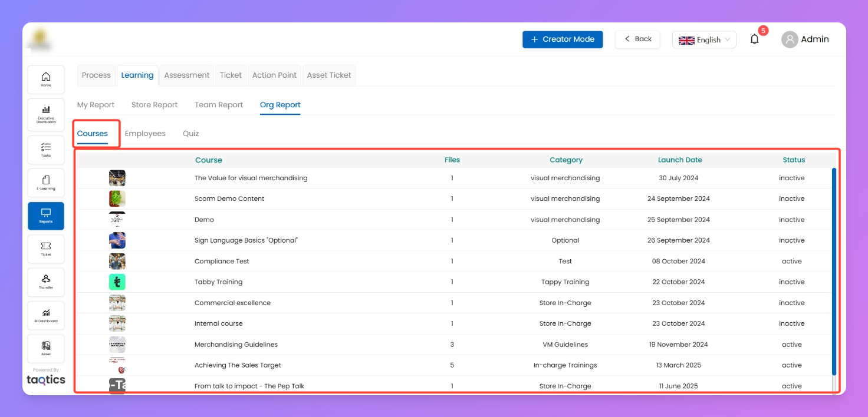
Task: Open Home from the sidebar
Action: pos(46,80)
